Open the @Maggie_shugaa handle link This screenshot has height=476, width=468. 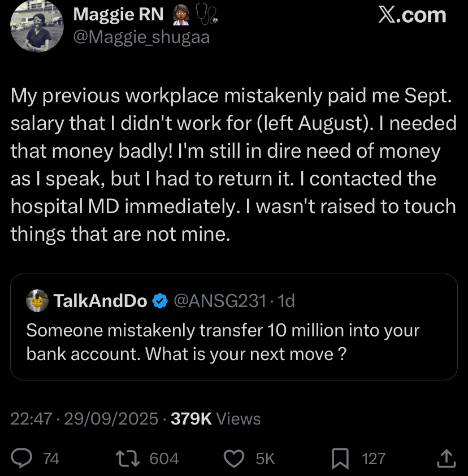pos(141,38)
